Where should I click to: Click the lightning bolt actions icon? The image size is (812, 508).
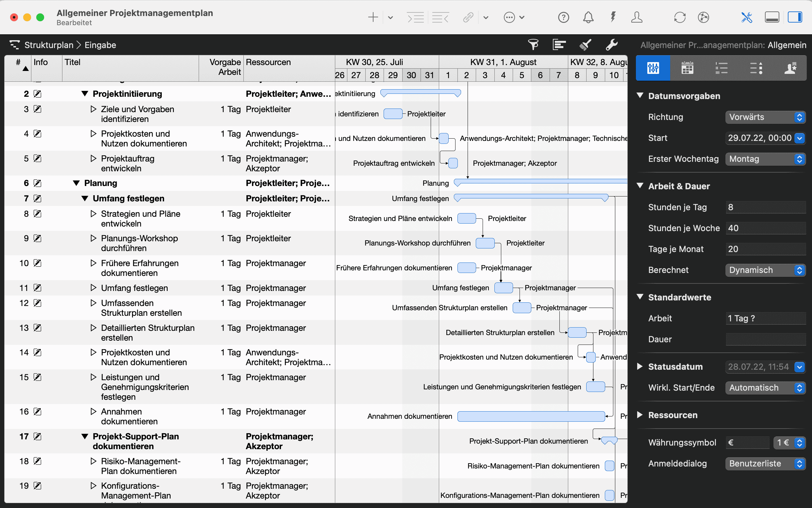coord(613,17)
